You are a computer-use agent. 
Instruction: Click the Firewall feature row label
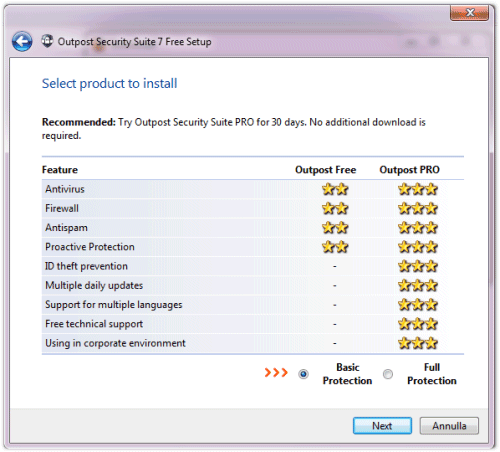[62, 208]
